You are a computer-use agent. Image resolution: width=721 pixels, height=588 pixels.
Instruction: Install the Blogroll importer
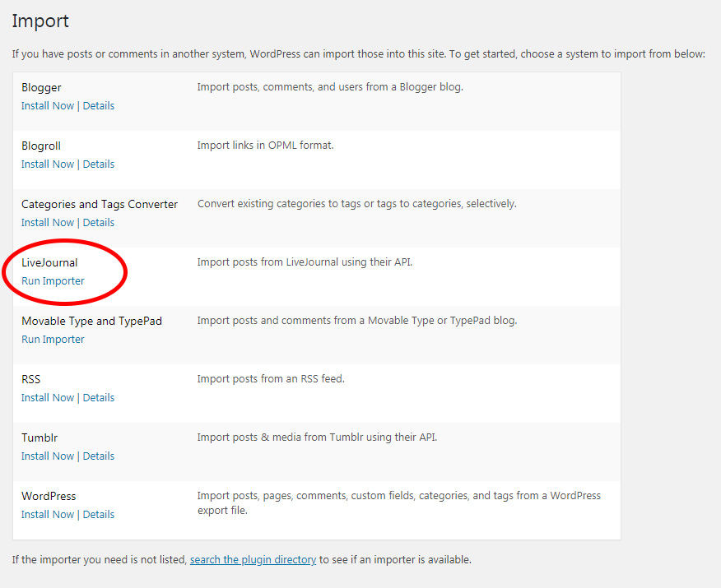47,164
